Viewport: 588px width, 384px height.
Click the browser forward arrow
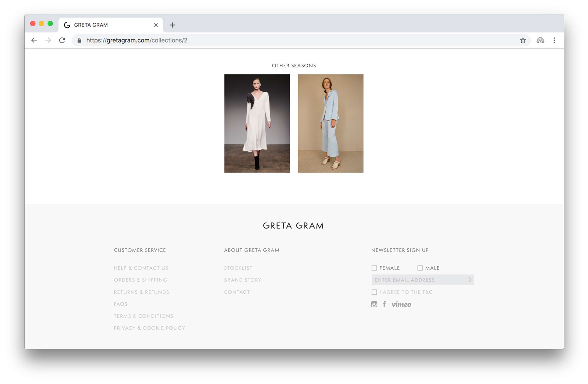point(48,40)
